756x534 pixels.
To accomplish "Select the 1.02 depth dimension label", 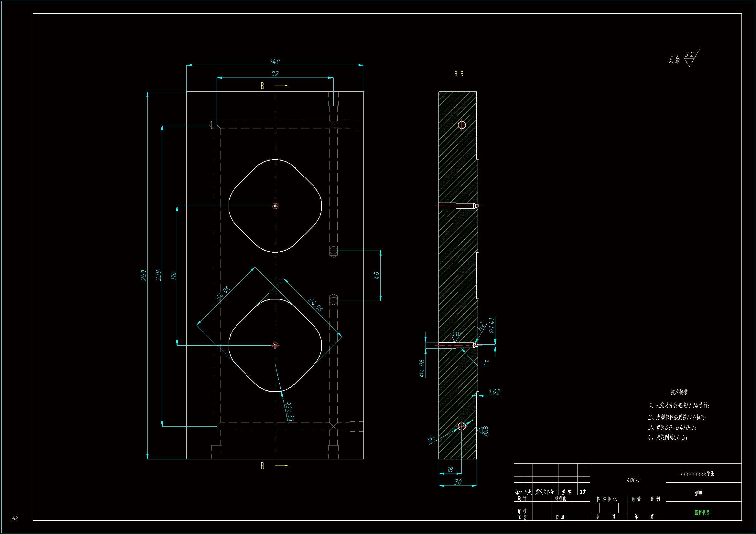I will (x=494, y=392).
